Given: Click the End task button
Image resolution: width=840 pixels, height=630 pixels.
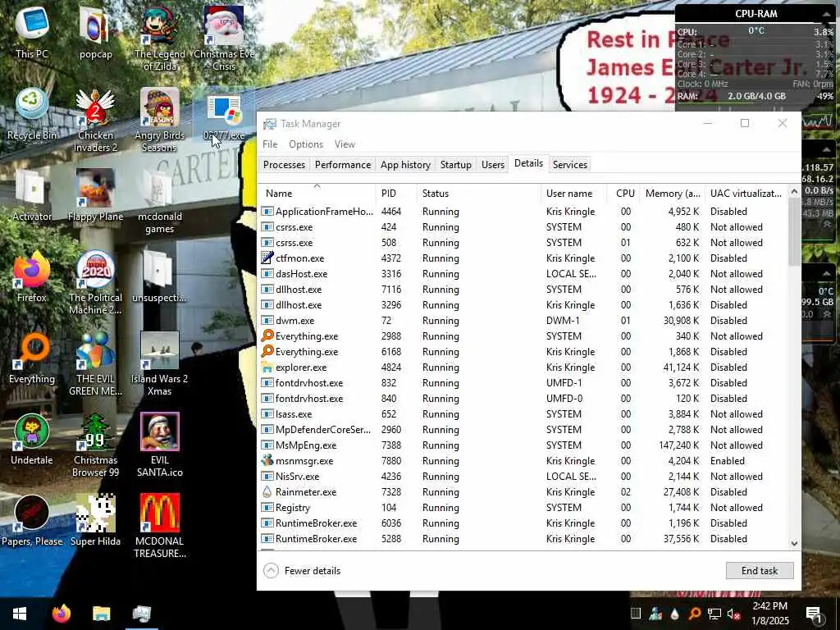Looking at the screenshot, I should (760, 571).
